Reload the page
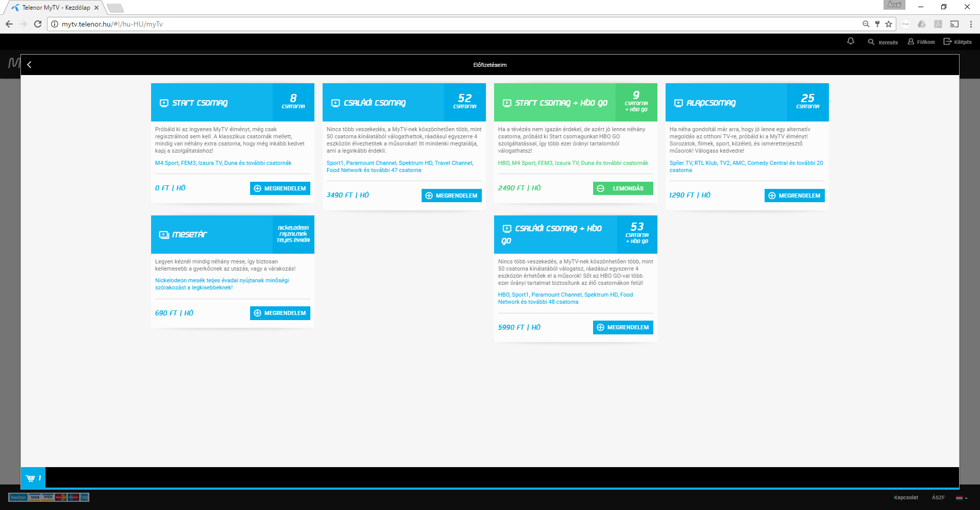Image resolution: width=980 pixels, height=510 pixels. tap(38, 24)
